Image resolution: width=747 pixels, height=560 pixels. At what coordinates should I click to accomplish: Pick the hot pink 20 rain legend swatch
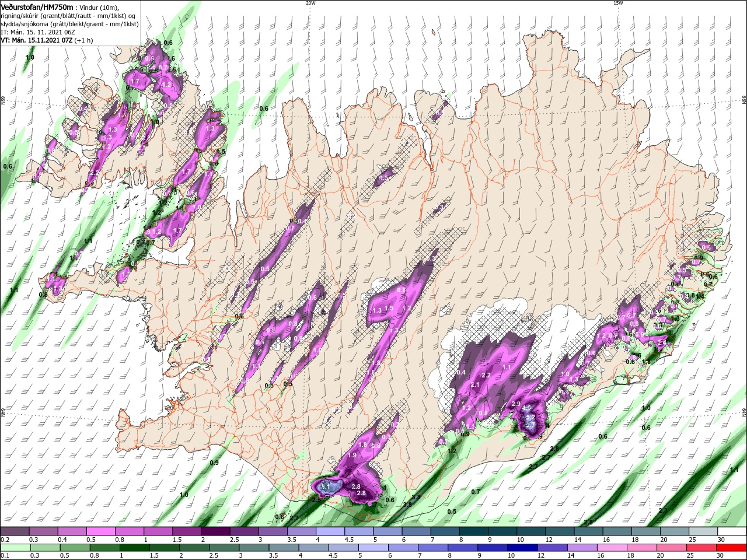[x=672, y=548]
